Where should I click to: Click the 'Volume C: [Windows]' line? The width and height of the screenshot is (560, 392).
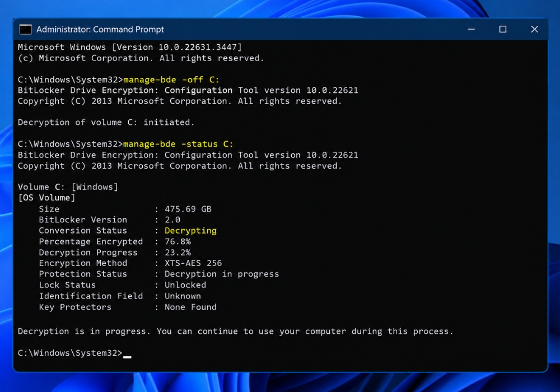point(68,187)
